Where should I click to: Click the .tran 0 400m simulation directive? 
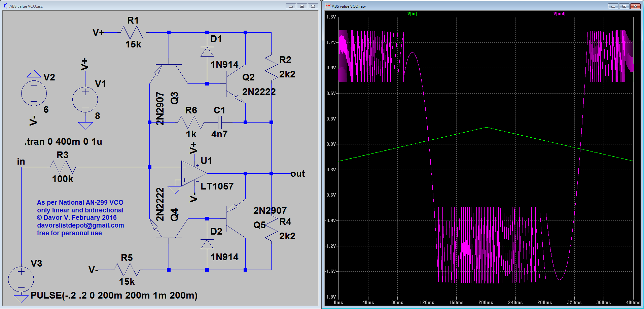pyautogui.click(x=63, y=142)
